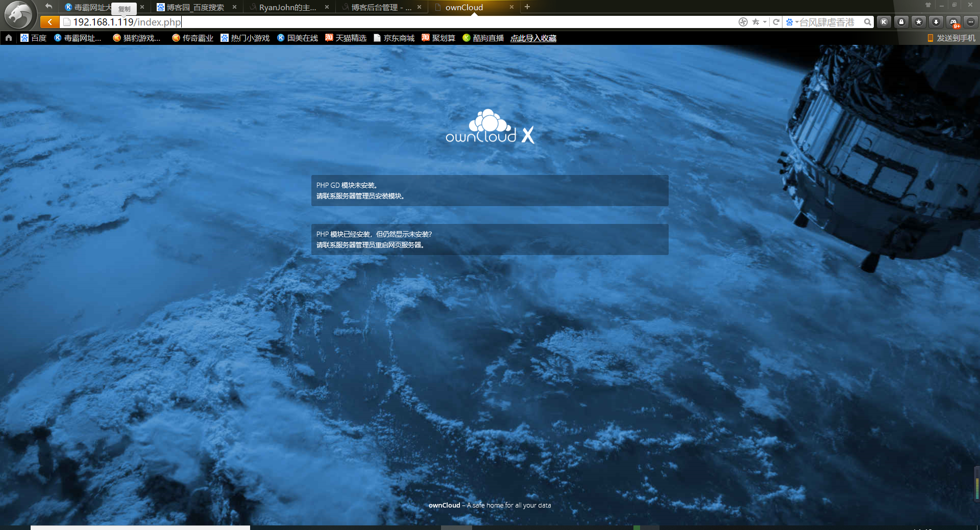
Task: Click the PHP 模块已经安装 hint text
Action: (374, 234)
